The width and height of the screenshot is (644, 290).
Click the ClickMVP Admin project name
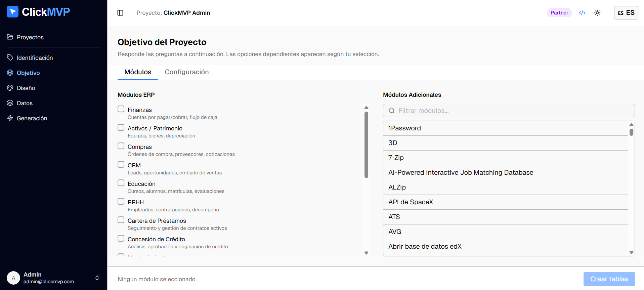pyautogui.click(x=187, y=13)
